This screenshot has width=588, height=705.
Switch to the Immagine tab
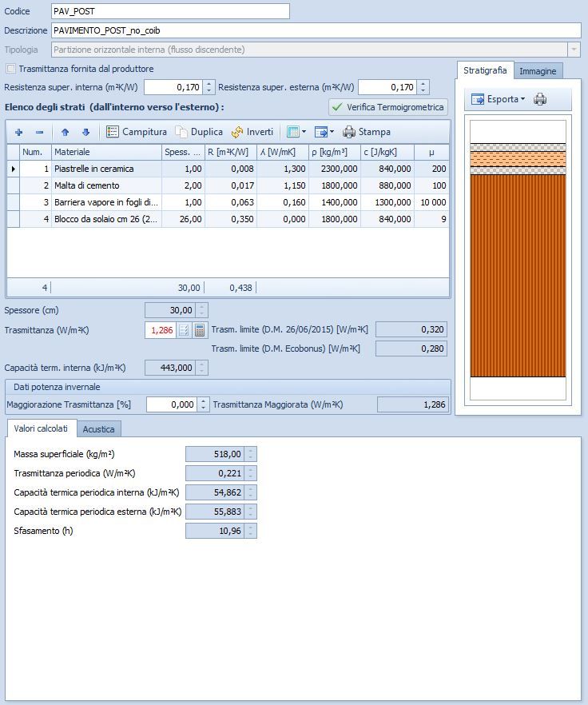pos(538,71)
